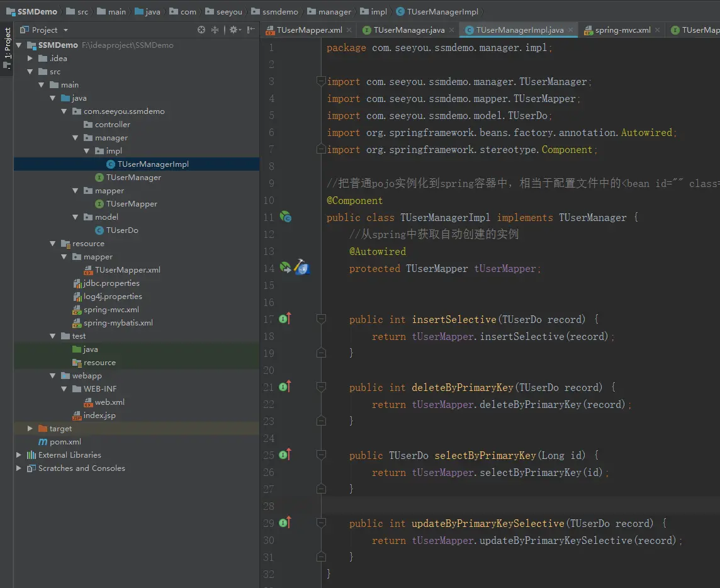This screenshot has height=588, width=720.
Task: Click the implements-method gutter icon at insertSelective
Action: click(285, 319)
